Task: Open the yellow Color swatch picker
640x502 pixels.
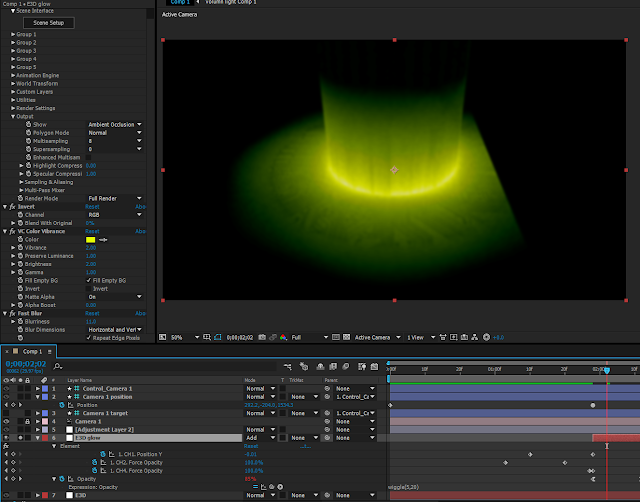Action: (90, 240)
